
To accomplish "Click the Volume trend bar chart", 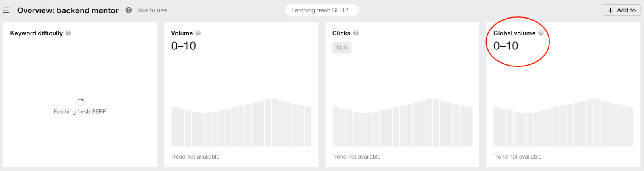I will coord(241,123).
